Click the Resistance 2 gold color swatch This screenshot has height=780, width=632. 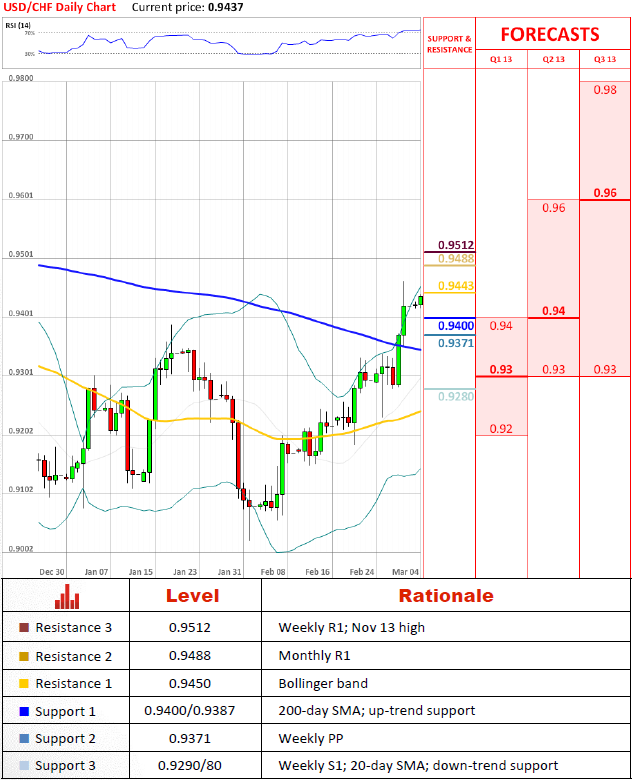24,656
